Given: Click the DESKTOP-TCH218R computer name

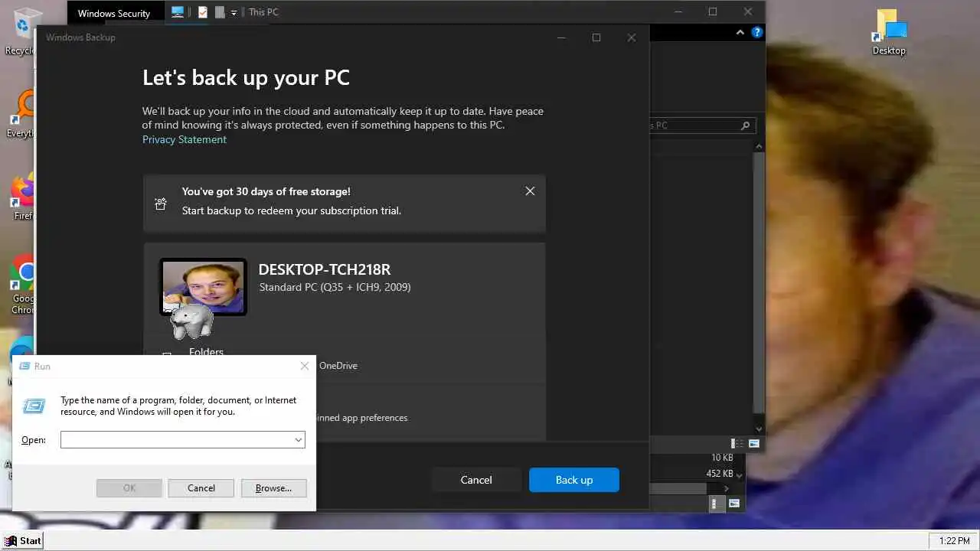Looking at the screenshot, I should click(325, 269).
